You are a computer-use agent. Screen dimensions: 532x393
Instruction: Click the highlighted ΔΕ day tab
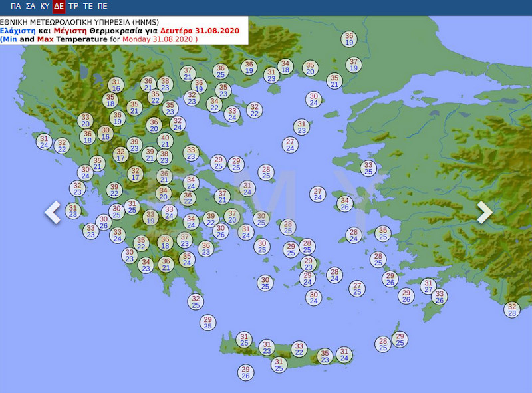(x=59, y=7)
